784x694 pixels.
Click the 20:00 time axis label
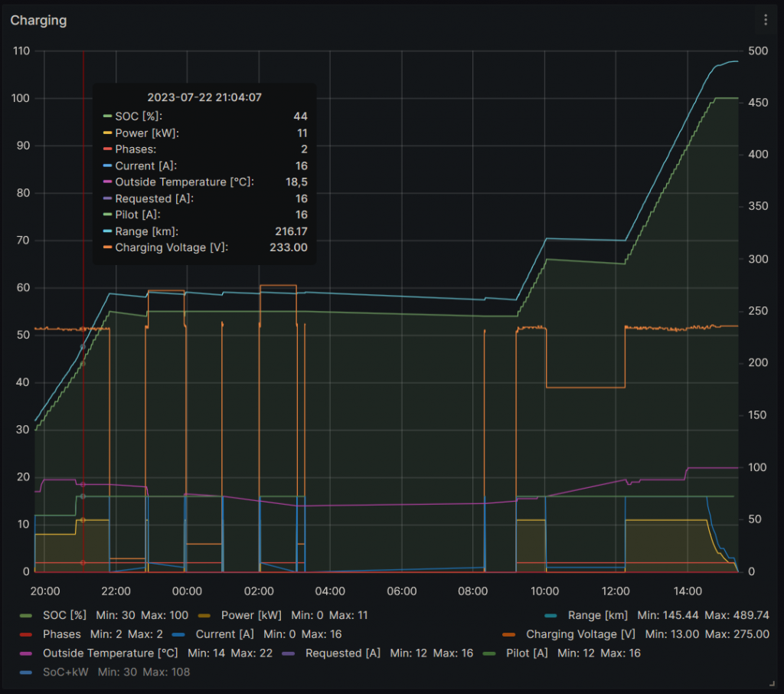(45, 591)
